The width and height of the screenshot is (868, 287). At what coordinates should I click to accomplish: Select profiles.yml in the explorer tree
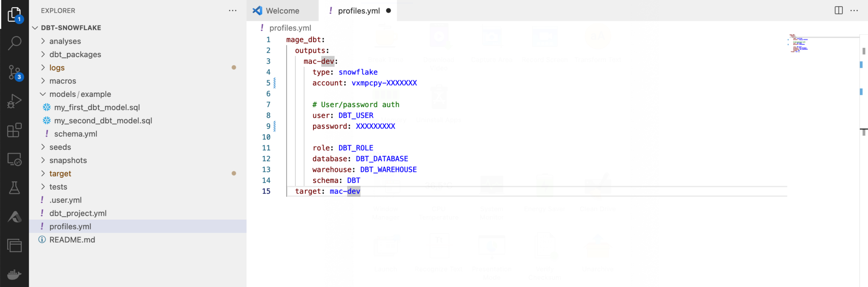coord(138,226)
